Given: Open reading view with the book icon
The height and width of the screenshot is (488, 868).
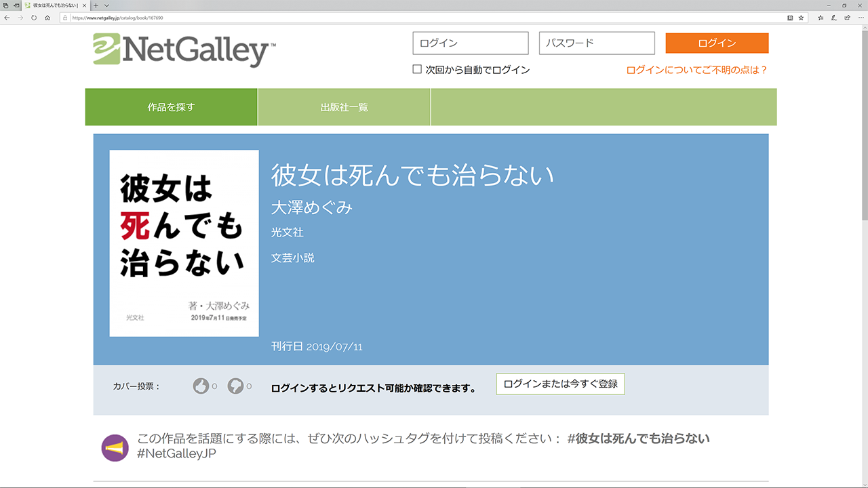Looking at the screenshot, I should 790,18.
